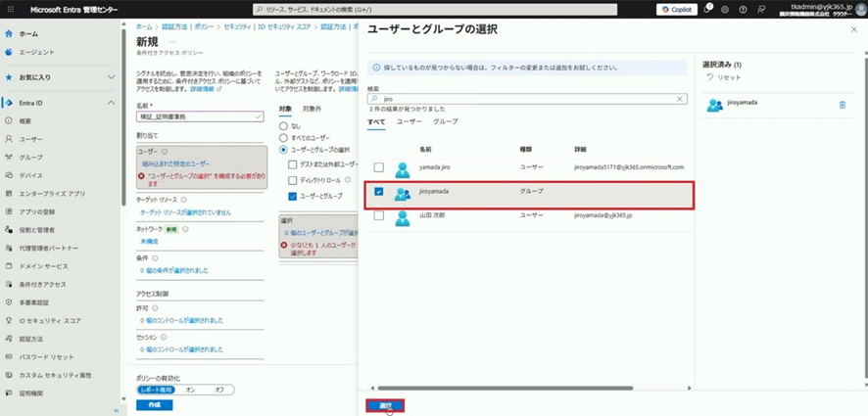
Task: Expand the お気に入り favorites section
Action: [112, 76]
